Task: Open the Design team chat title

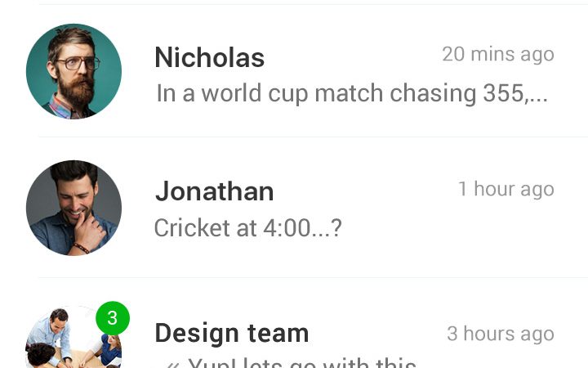Action: pos(232,334)
